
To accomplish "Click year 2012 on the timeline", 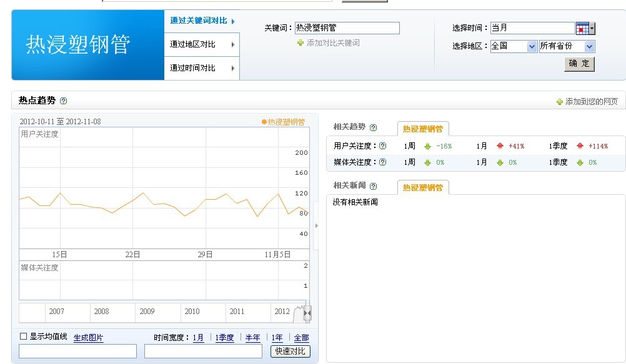I will pos(282,312).
